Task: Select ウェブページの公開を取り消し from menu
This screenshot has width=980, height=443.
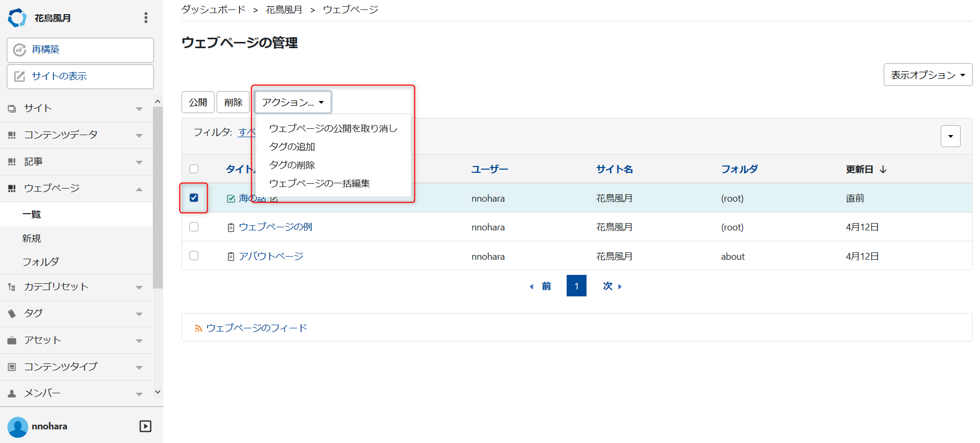Action: point(333,128)
